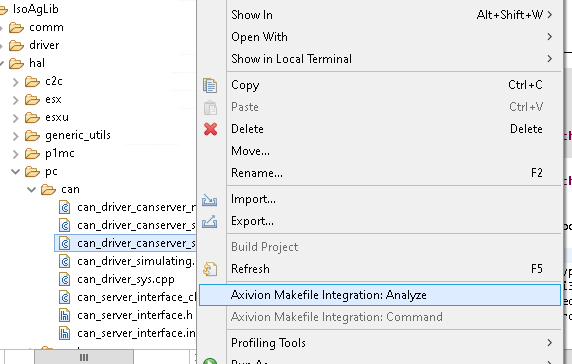Click the esxu folder icon

32,117
